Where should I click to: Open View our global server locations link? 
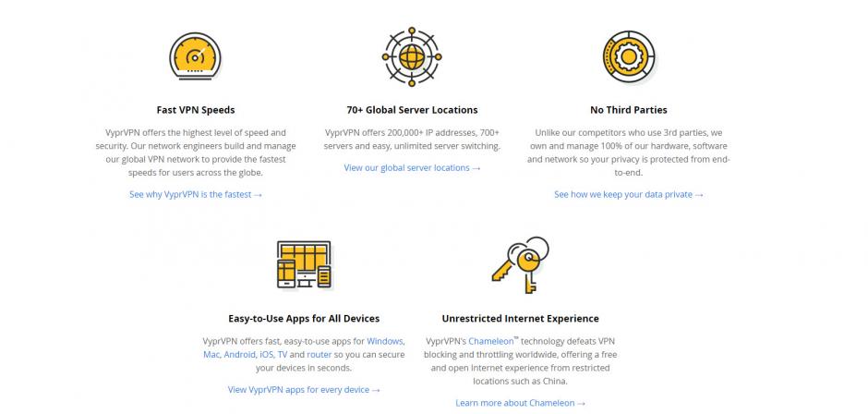(412, 168)
